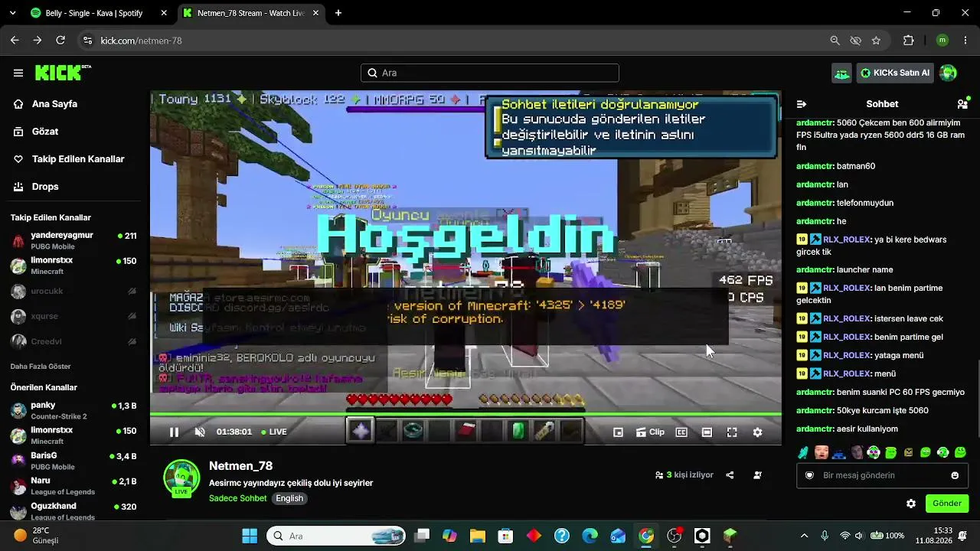The image size is (980, 551).
Task: Go back in browser history
Action: pyautogui.click(x=15, y=41)
